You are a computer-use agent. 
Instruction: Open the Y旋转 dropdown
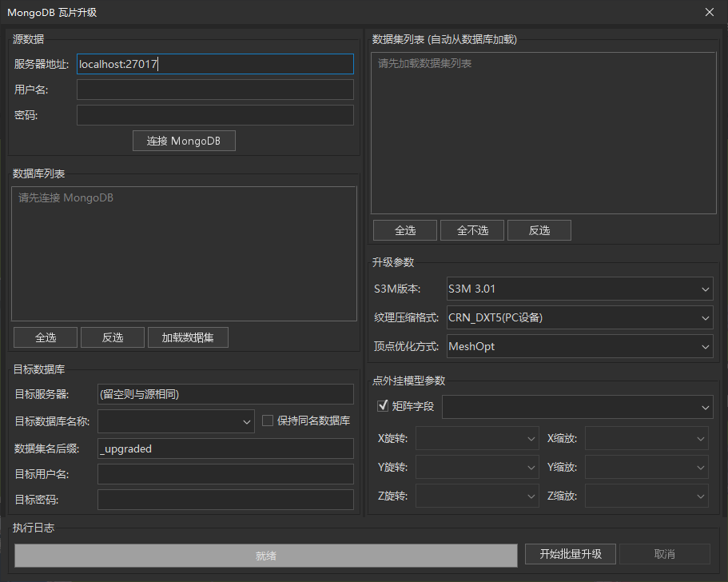477,467
